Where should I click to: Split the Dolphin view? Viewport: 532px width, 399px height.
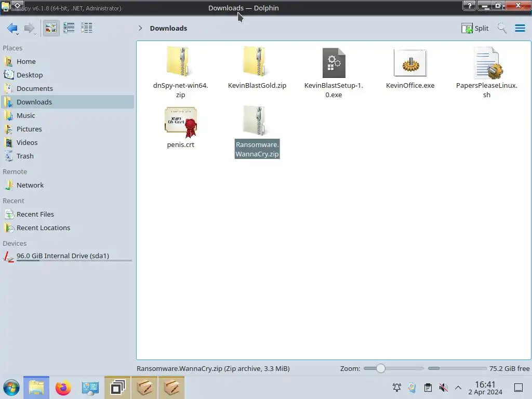475,28
